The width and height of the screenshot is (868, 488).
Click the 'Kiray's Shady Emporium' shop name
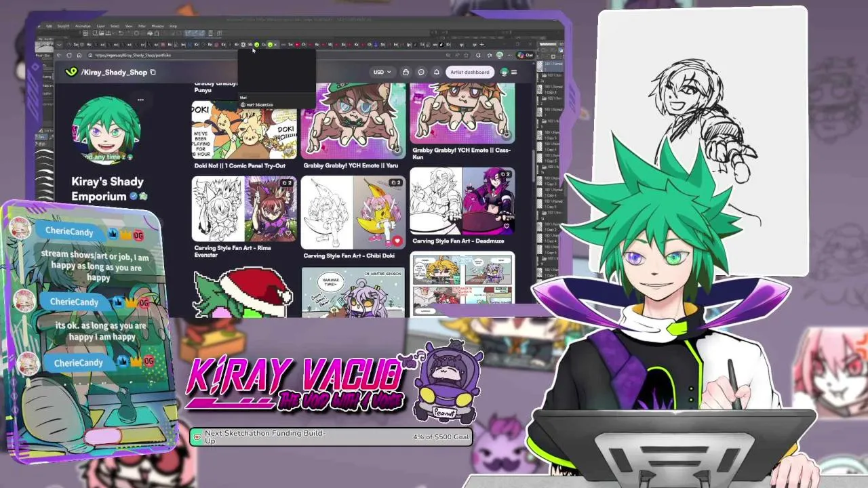107,188
